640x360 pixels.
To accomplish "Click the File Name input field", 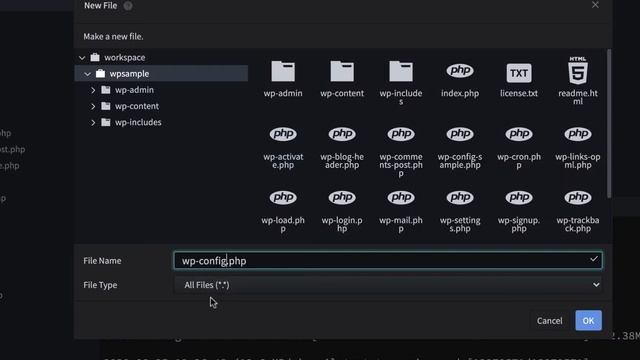I will point(388,260).
